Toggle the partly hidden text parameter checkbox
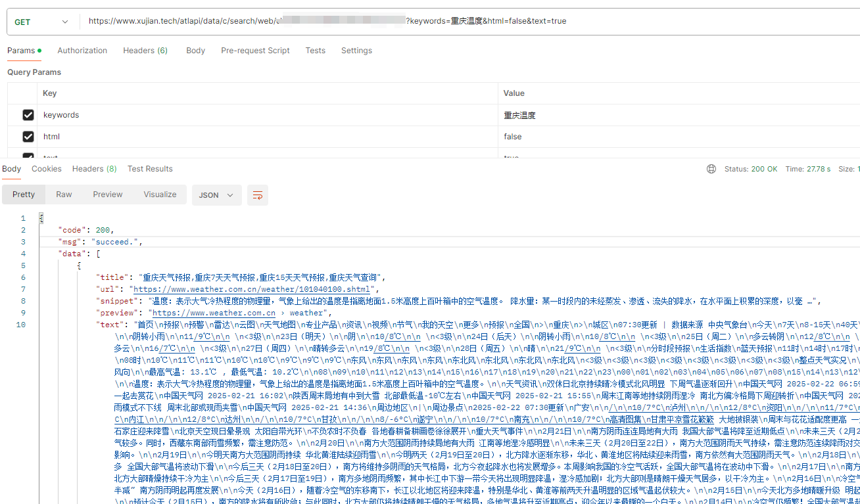 tap(28, 156)
